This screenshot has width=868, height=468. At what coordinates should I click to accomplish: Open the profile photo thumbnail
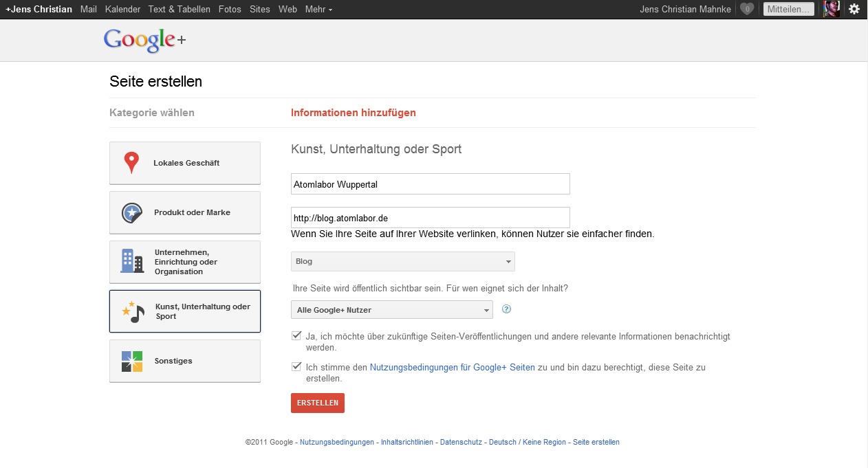[831, 9]
